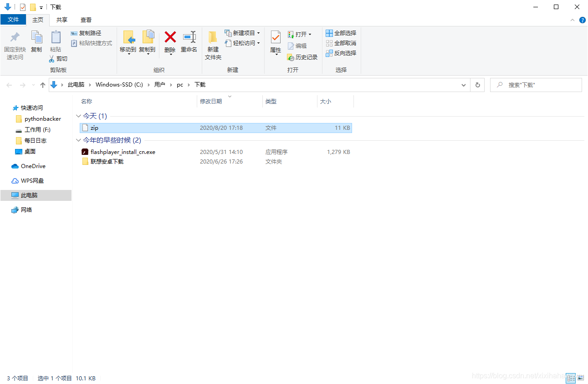
Task: Click the red Delete (删除) icon
Action: tap(170, 37)
